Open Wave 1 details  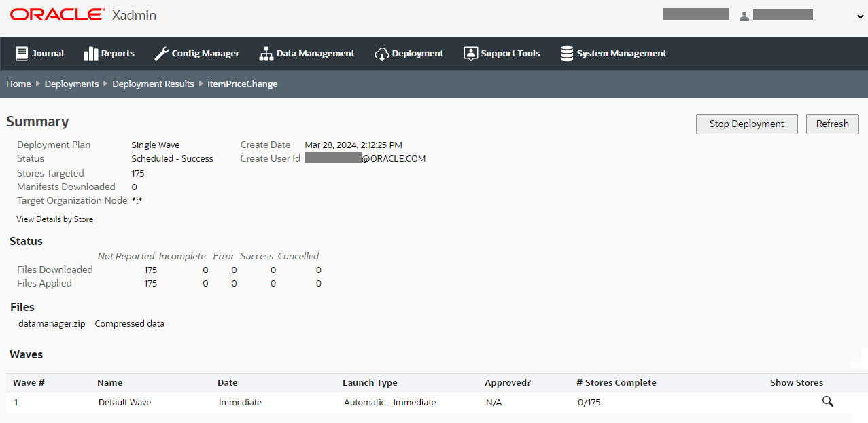[16, 402]
